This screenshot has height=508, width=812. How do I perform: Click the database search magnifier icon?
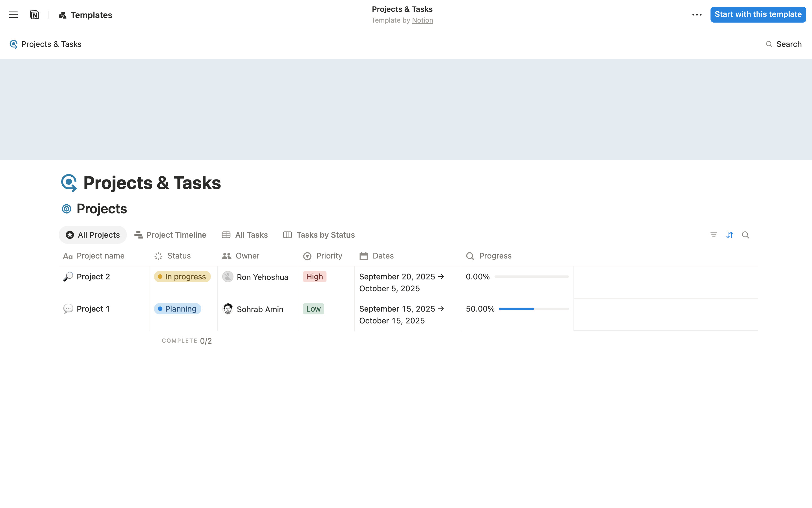[x=745, y=235]
